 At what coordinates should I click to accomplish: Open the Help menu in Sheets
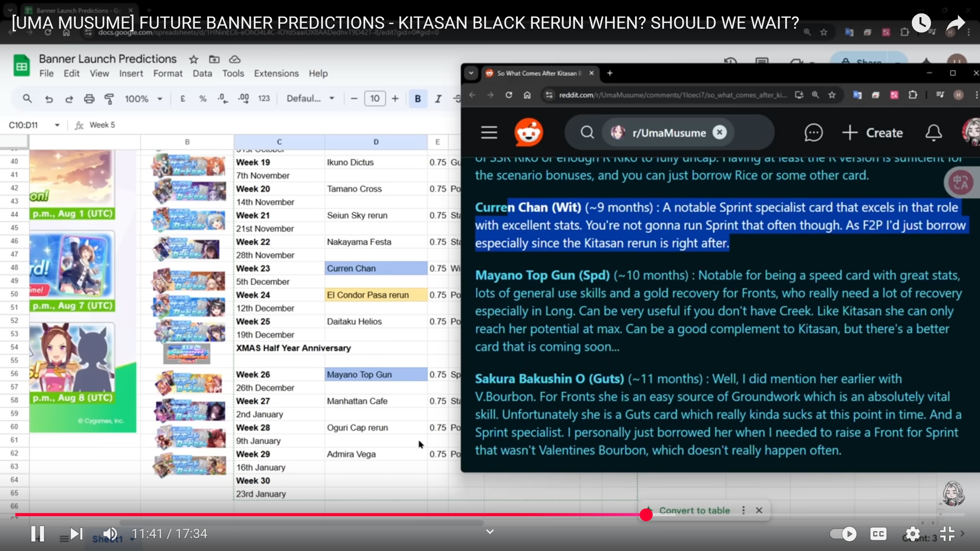point(318,73)
